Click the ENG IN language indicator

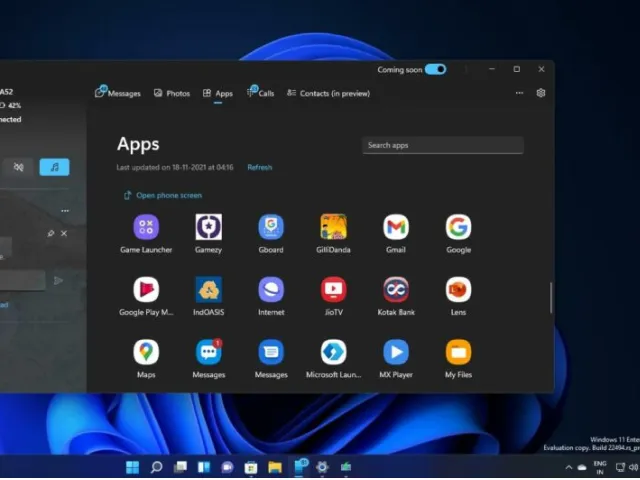coord(600,467)
